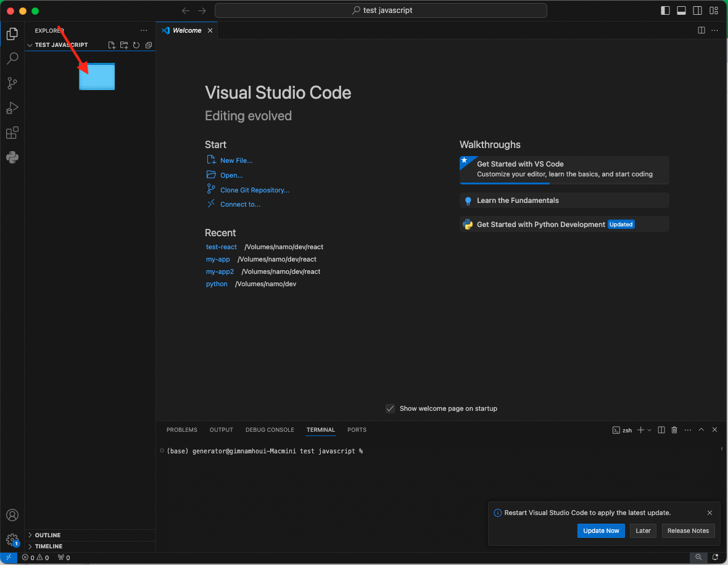Click zoom indicator in status bar

pos(698,557)
